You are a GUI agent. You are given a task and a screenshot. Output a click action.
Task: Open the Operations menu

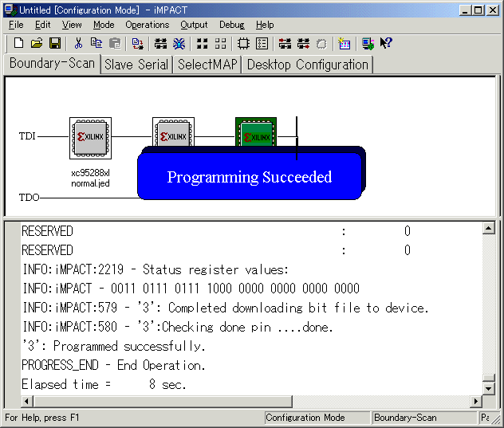pos(148,25)
